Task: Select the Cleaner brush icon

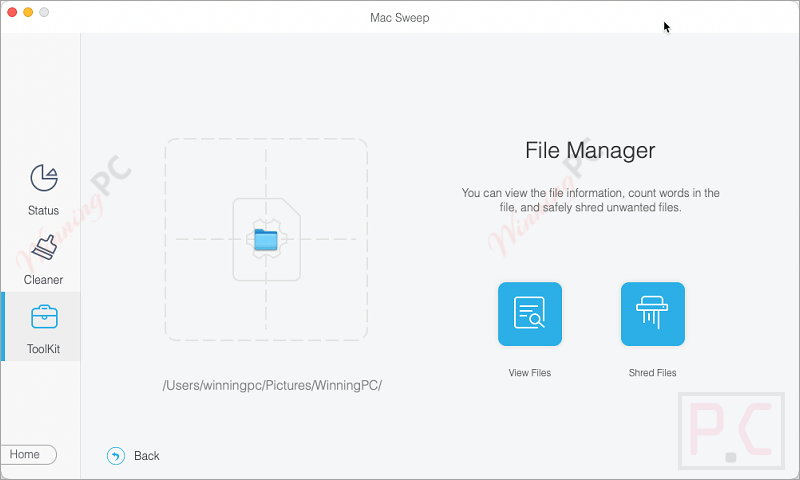Action: (44, 247)
